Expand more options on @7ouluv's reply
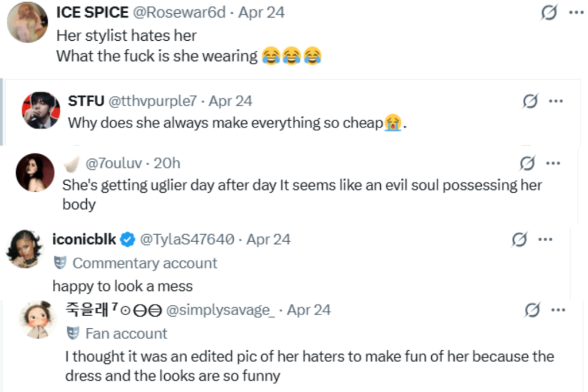 click(554, 164)
